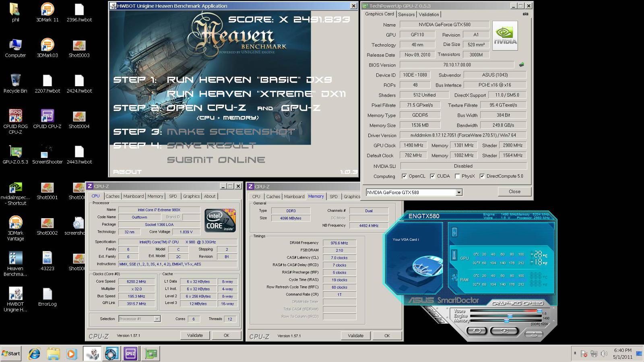Select the GPU-Z.0.5.3 desktop icon
The image size is (644, 362).
tap(15, 154)
